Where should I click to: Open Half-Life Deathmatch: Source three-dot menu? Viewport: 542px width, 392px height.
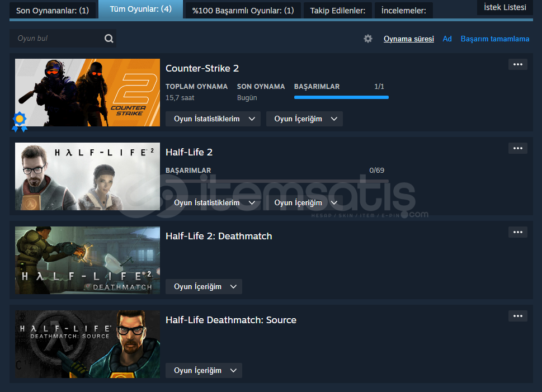518,316
